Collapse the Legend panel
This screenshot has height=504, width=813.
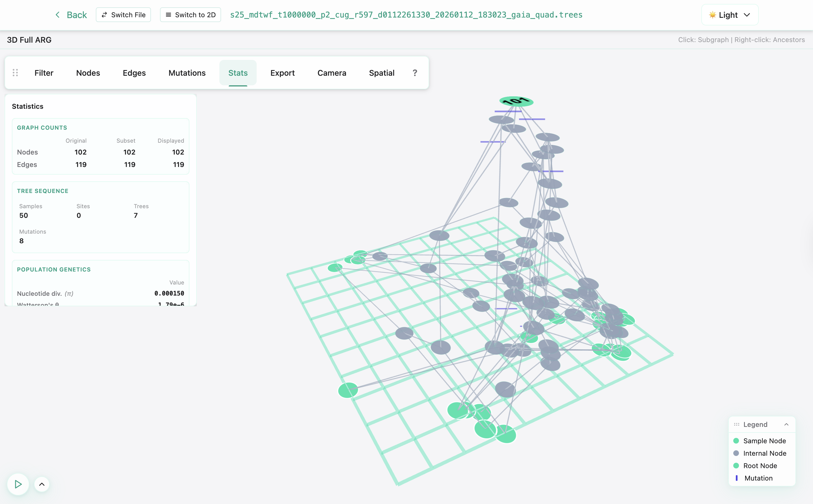tap(786, 424)
